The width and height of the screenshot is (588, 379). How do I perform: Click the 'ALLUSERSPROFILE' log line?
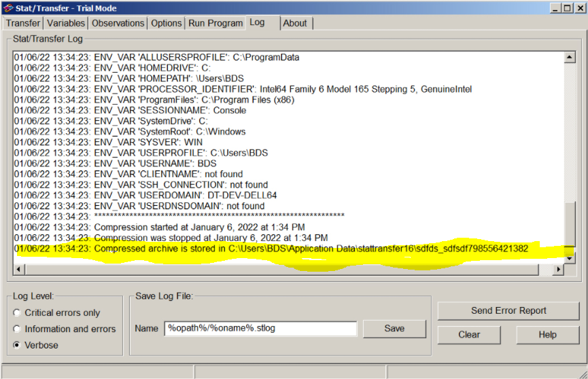[157, 57]
